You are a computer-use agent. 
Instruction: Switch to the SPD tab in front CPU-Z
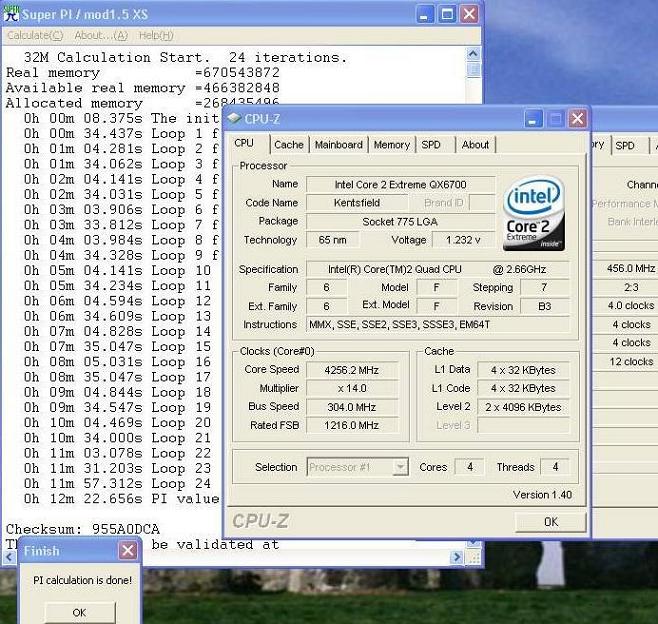pyautogui.click(x=431, y=145)
